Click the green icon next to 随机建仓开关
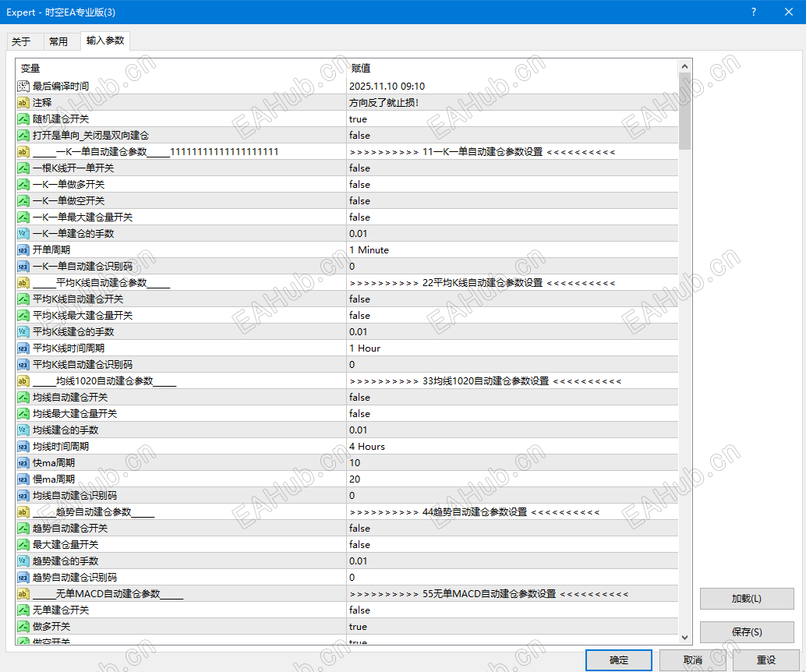806x672 pixels. (x=23, y=119)
